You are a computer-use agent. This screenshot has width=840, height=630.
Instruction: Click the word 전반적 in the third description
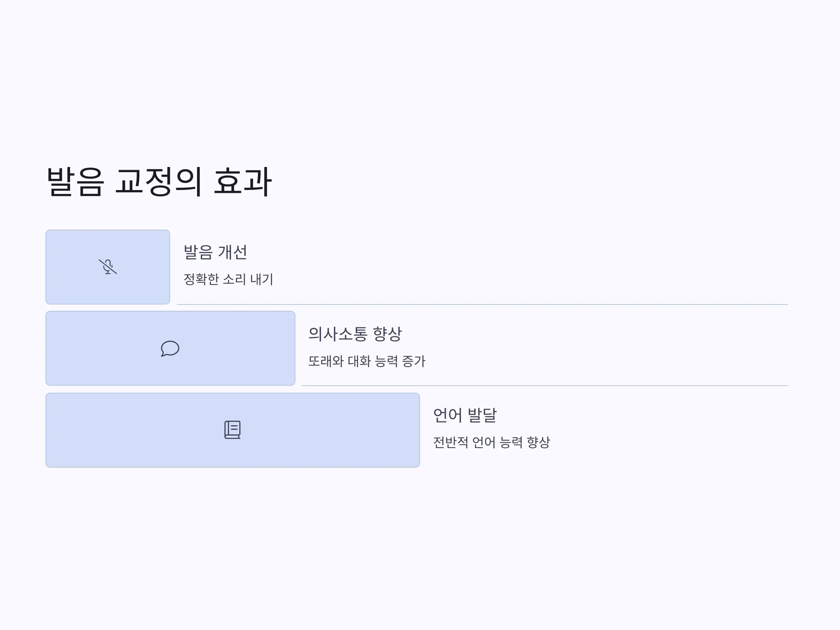pos(450,442)
